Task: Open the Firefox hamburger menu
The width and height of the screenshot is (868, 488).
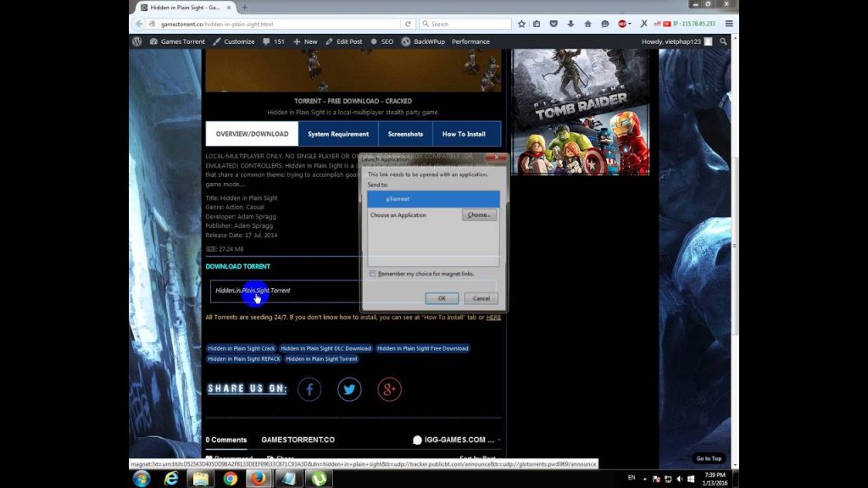Action: [729, 24]
